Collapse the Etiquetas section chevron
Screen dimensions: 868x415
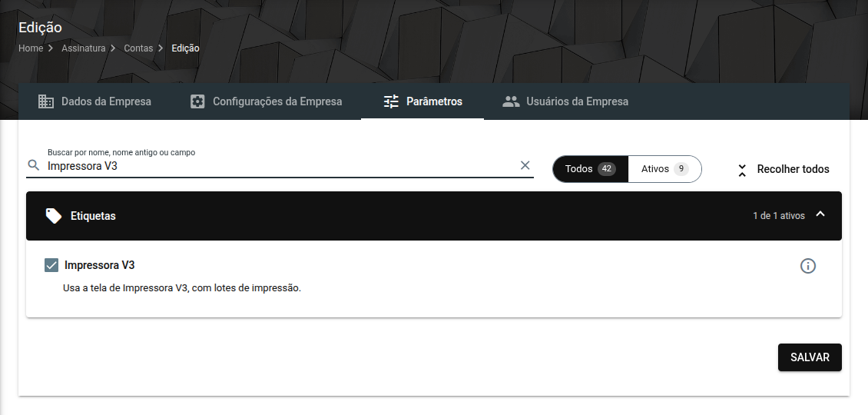point(820,214)
